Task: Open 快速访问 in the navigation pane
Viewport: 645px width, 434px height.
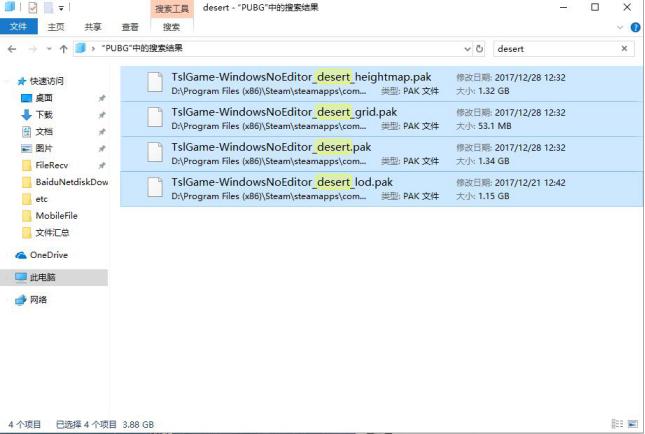Action: click(46, 81)
